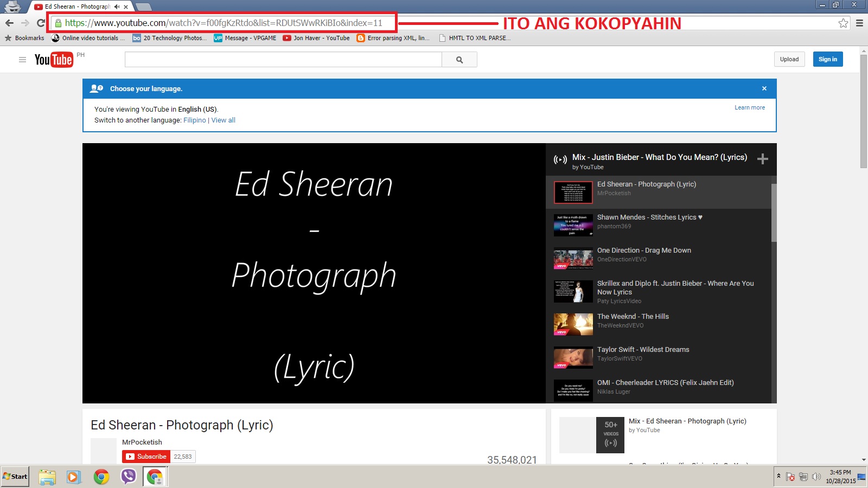
Task: Open the Learn more link
Action: 750,107
